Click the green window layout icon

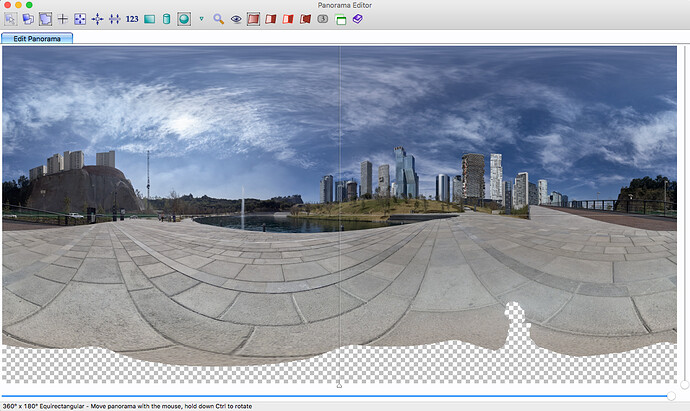(341, 19)
